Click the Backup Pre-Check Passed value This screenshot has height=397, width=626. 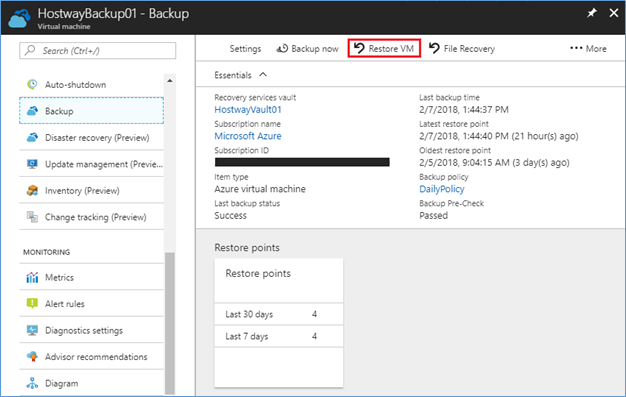[x=434, y=215]
